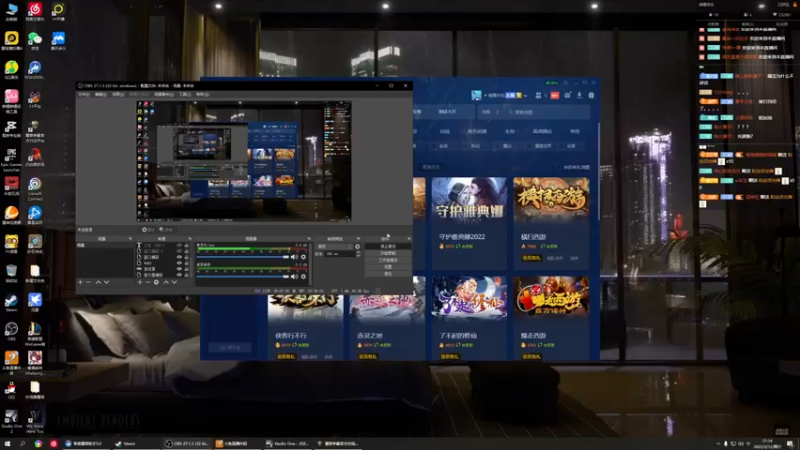Expand account dropdown chevron beside avatar
The width and height of the screenshot is (800, 450).
pos(525,95)
